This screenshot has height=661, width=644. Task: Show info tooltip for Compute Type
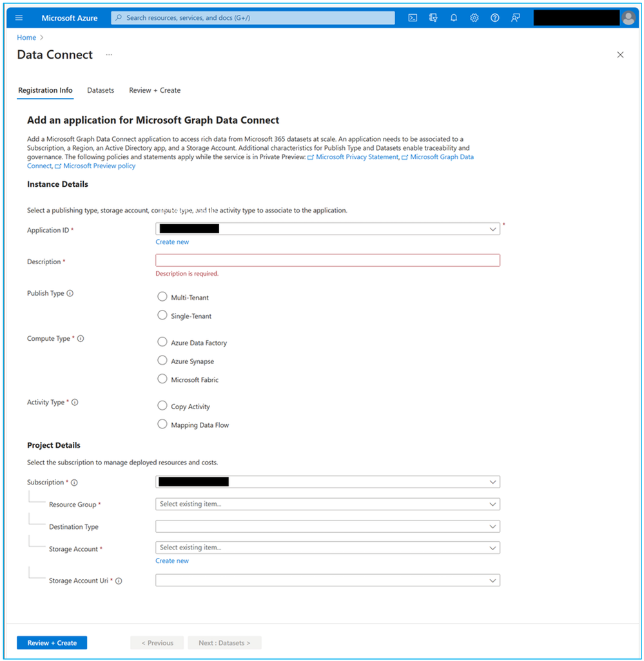[81, 338]
